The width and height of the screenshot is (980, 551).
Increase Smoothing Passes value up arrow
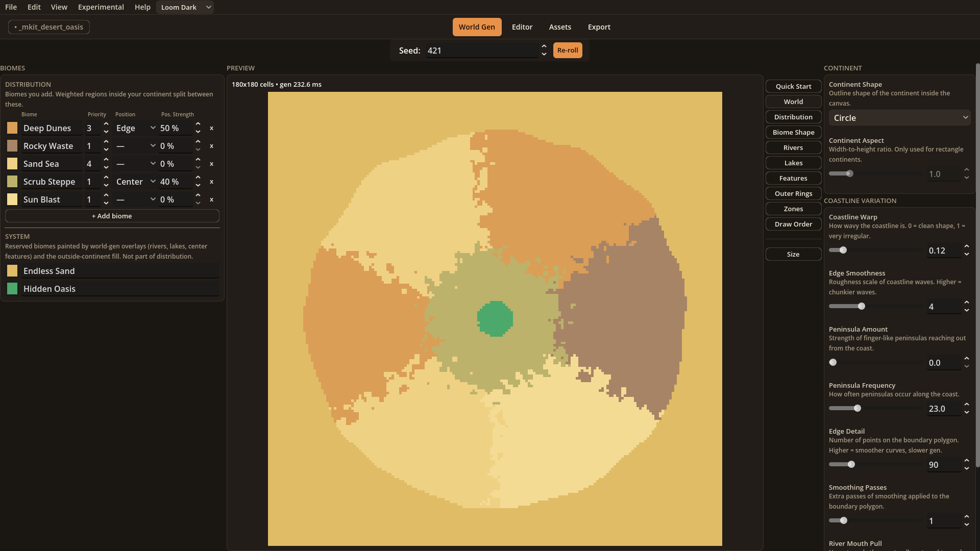[967, 517]
